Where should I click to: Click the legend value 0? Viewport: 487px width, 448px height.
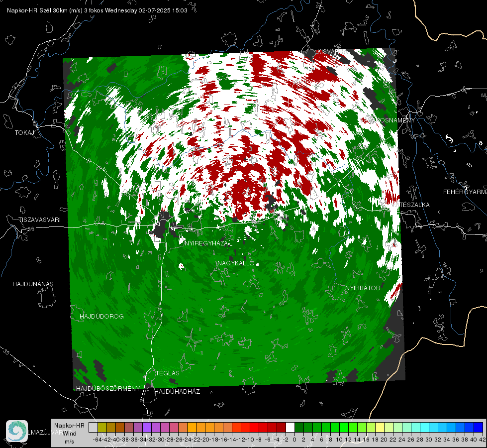294,440
